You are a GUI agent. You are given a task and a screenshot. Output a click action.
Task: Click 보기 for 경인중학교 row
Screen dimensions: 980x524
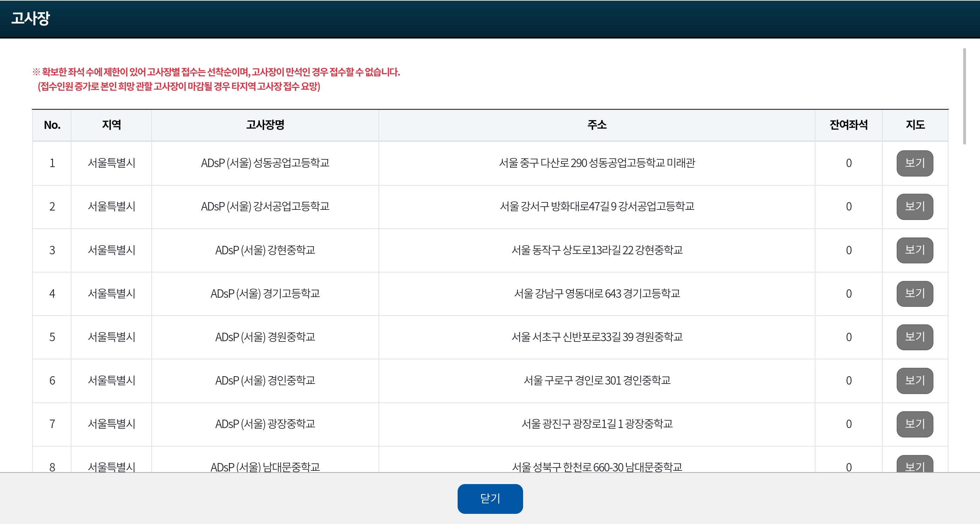914,380
